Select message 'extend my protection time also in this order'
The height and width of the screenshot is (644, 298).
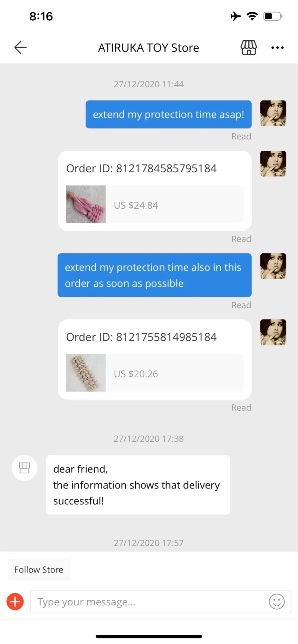(155, 275)
